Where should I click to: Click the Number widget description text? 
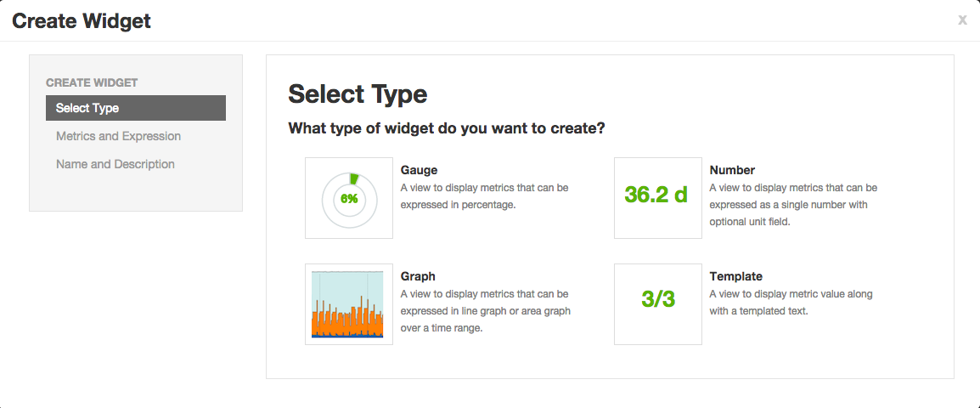(x=793, y=204)
